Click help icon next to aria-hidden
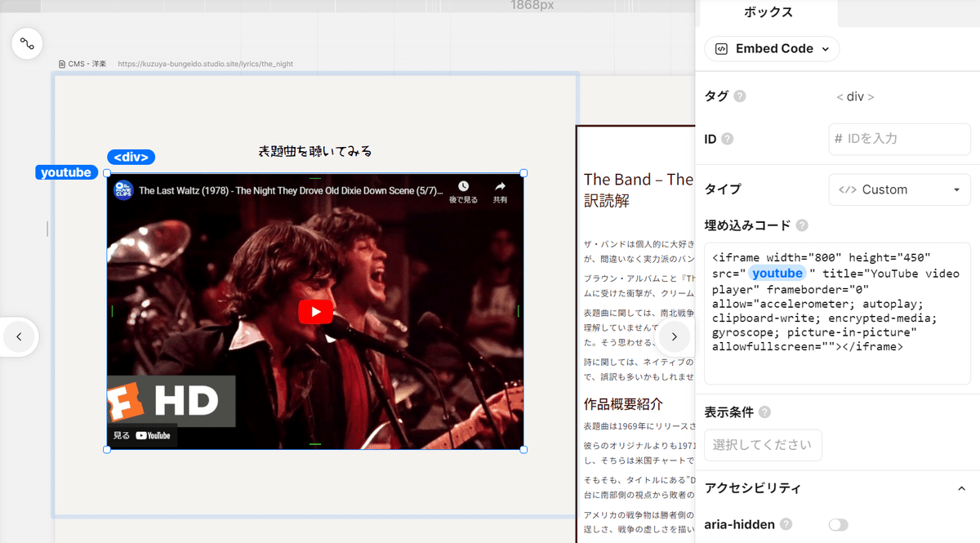980x543 pixels. pos(786,525)
